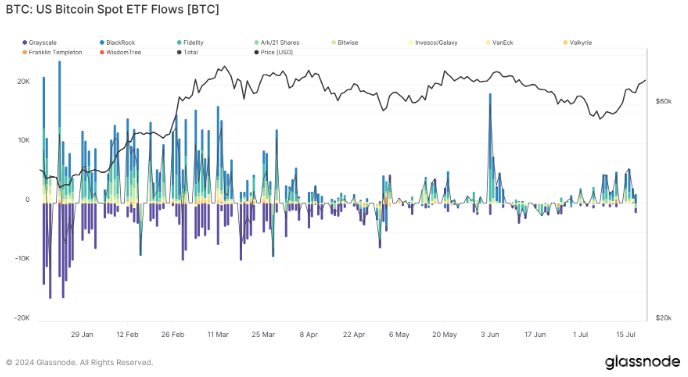Toggle the Price [USD] legend entry
This screenshot has width=688, height=377.
click(273, 52)
